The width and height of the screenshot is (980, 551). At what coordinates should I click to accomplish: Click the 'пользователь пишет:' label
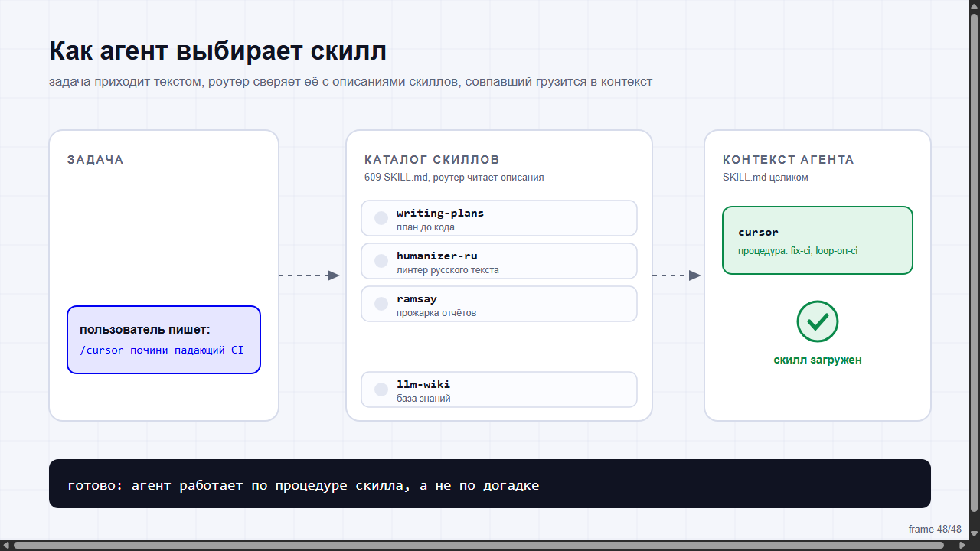coord(145,330)
